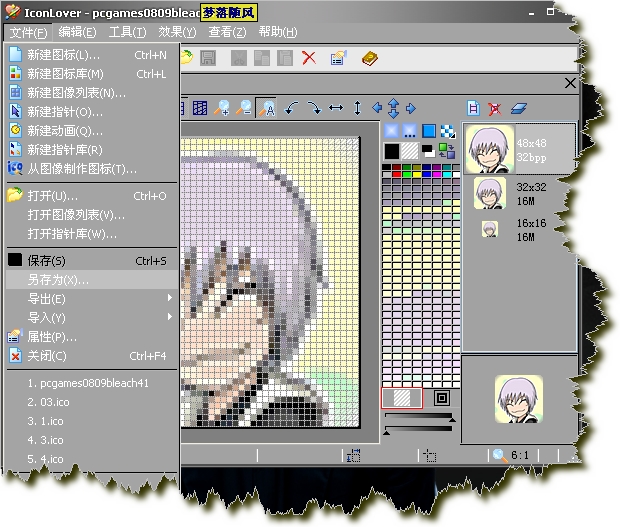Viewport: 620px width, 527px height.
Task: Choose 从图像制作图标(T)... menu entry
Action: (92, 169)
